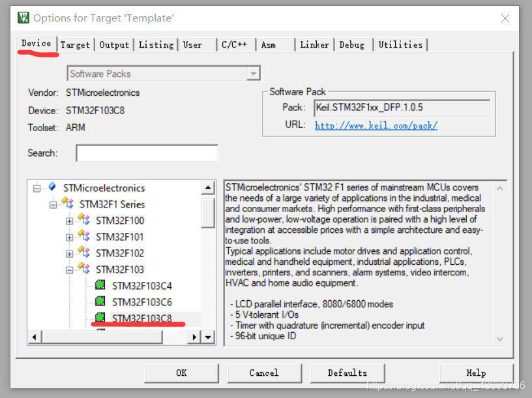Screen dimensions: 532x398
Task: Select the STM32F103C8 device
Action: point(142,318)
